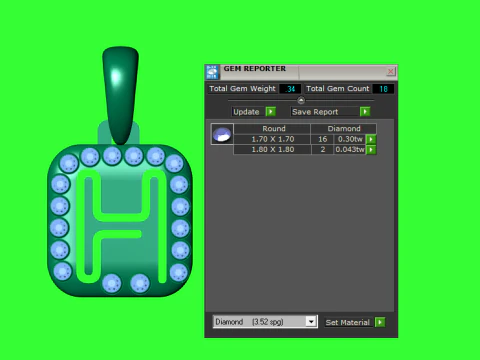Click the green arrow on the 0.043tw row
The image size is (480, 360).
point(371,150)
